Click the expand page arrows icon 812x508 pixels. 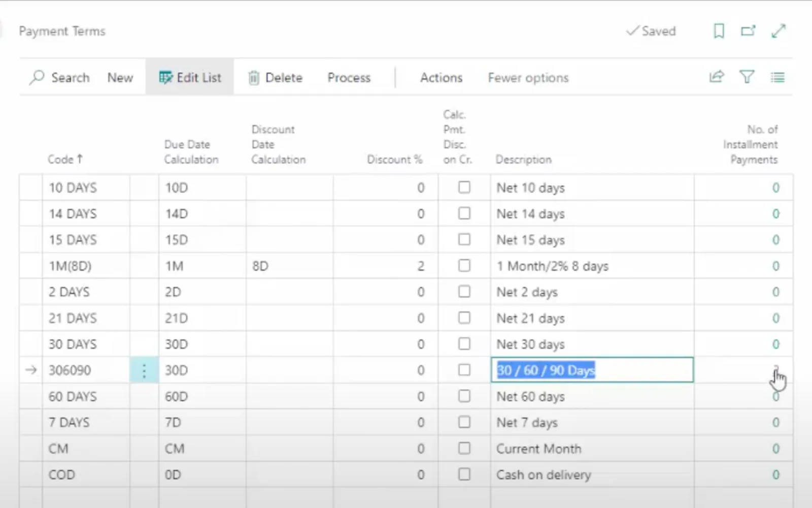[779, 31]
